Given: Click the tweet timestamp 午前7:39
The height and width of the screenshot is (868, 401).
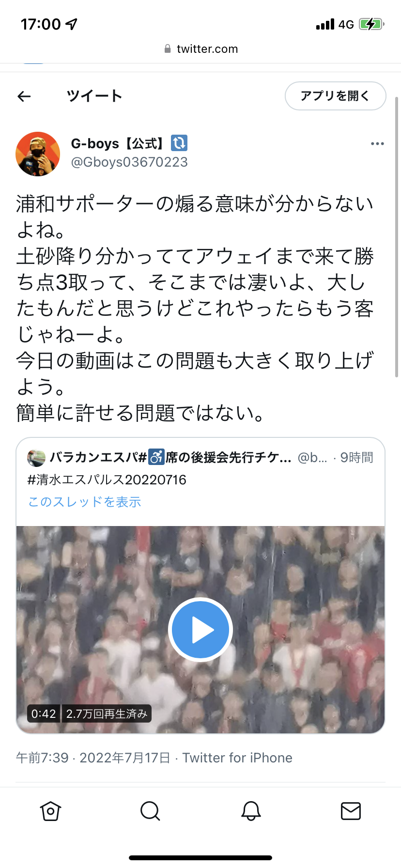Looking at the screenshot, I should 42,758.
